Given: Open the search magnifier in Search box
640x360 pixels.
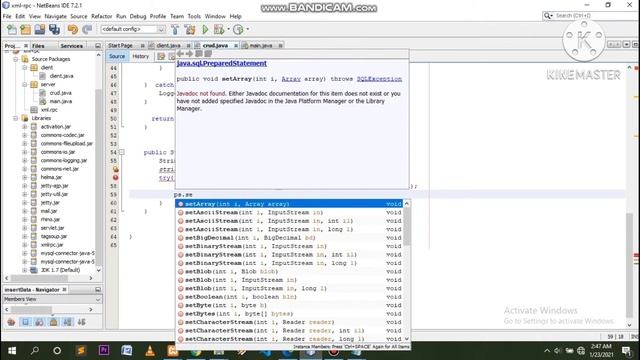Looking at the screenshot, I should pyautogui.click(x=547, y=16).
